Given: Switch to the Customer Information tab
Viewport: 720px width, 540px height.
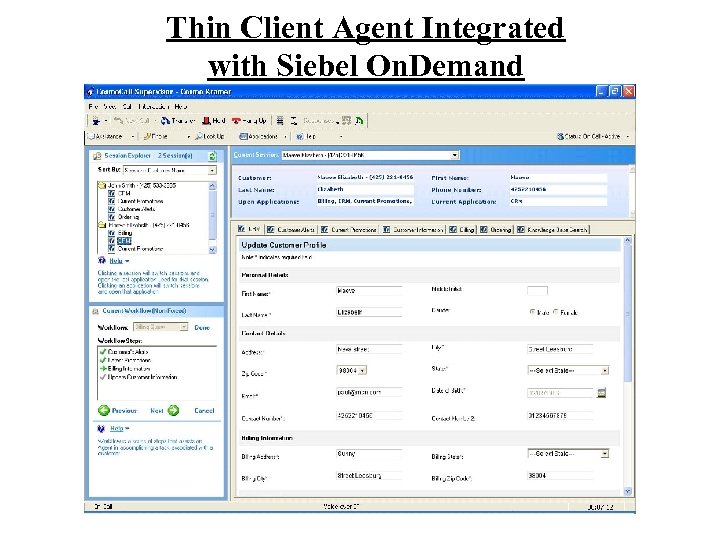Looking at the screenshot, I should 413,229.
